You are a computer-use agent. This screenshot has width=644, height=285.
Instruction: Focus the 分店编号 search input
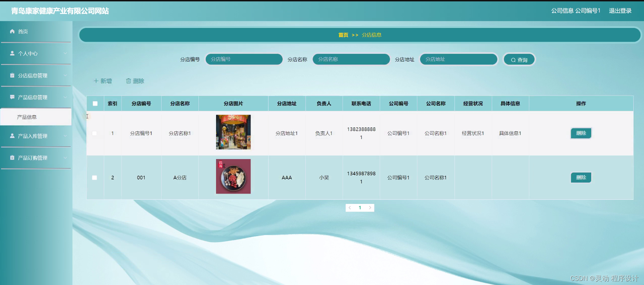pyautogui.click(x=244, y=59)
